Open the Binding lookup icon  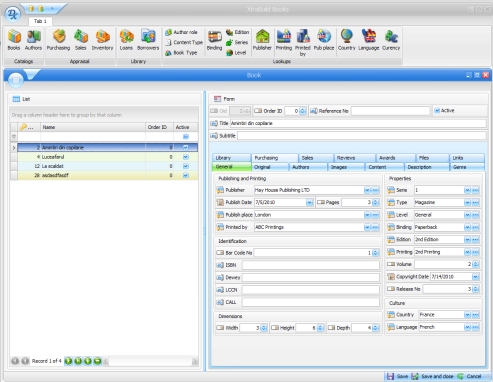pyautogui.click(x=214, y=40)
